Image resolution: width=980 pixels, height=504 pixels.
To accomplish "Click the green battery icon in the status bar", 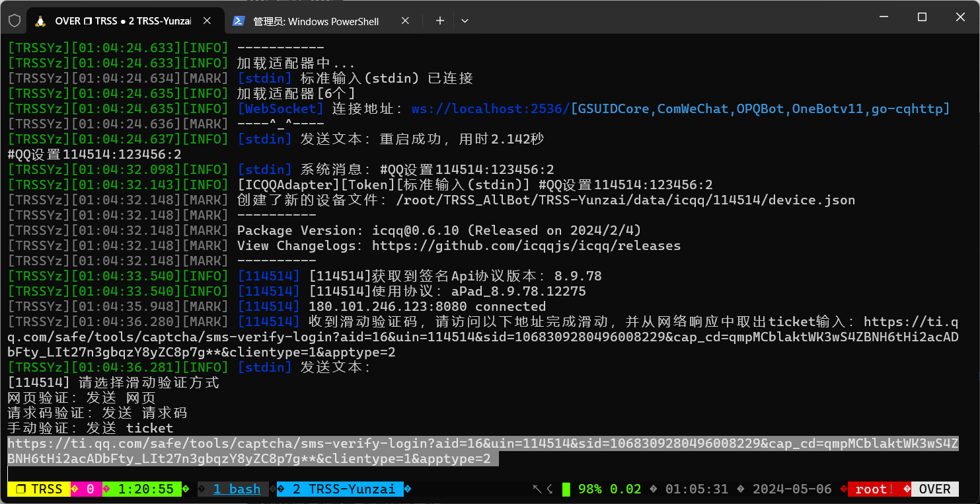I will pos(566,489).
